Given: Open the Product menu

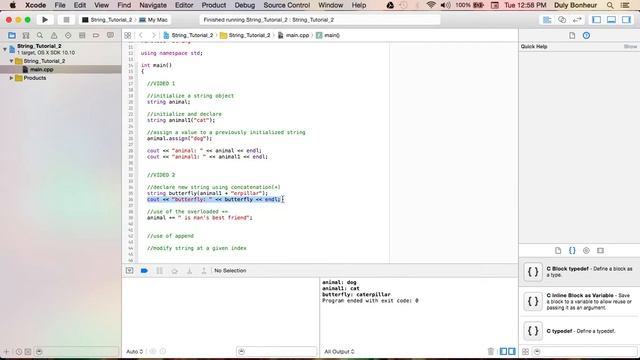Looking at the screenshot, I should 213,5.
